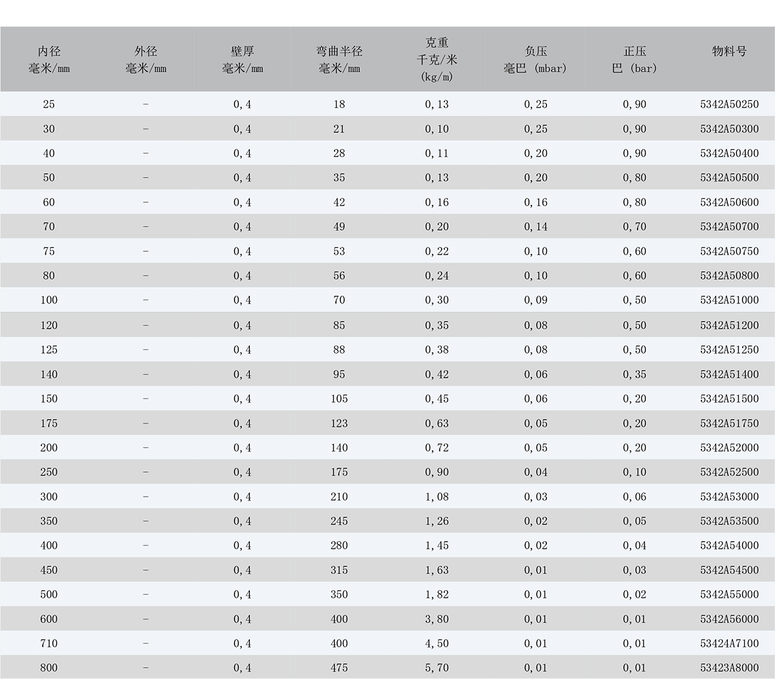The image size is (775, 700).
Task: Select the 物料号 column header
Action: tap(729, 52)
